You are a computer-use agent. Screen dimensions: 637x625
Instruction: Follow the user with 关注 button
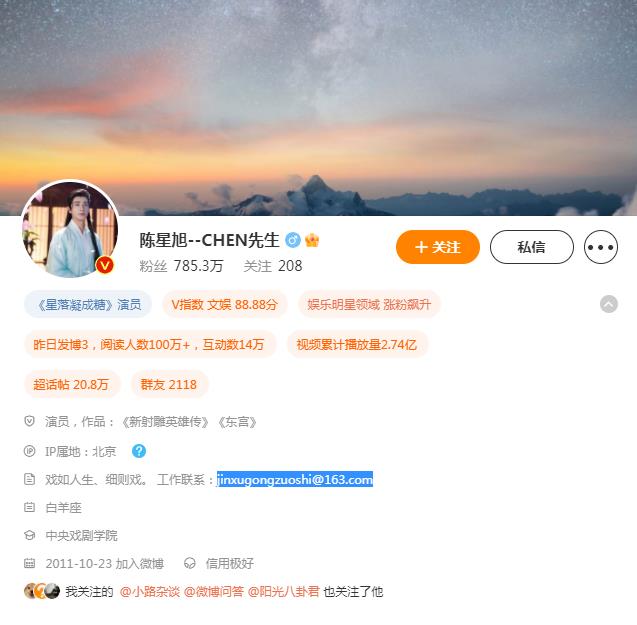tap(438, 247)
